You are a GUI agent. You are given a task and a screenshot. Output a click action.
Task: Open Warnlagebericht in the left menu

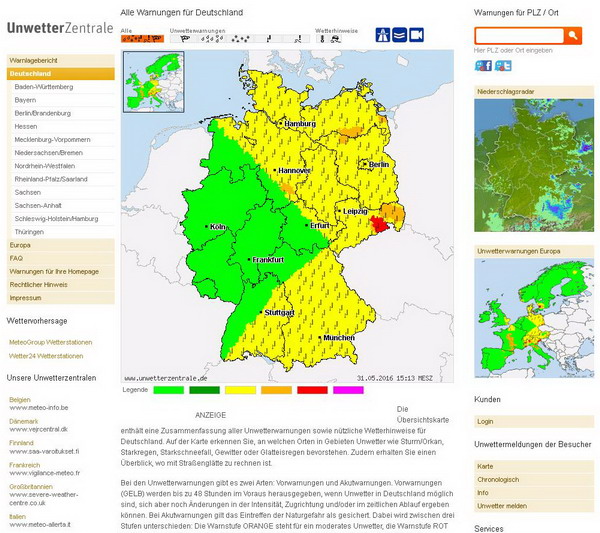(34, 60)
